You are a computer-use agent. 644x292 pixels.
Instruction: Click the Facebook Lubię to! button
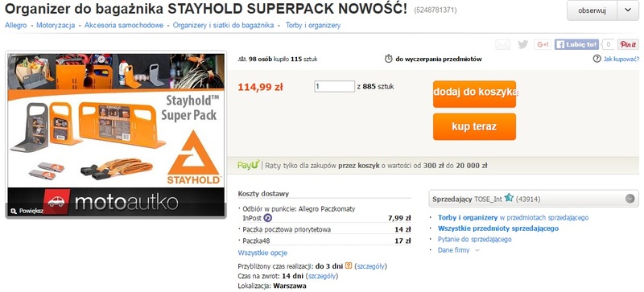point(576,44)
